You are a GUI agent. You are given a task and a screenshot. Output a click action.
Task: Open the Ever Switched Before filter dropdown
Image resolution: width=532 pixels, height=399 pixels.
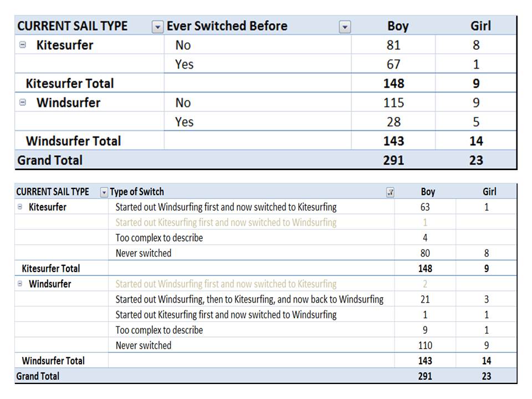pos(345,27)
